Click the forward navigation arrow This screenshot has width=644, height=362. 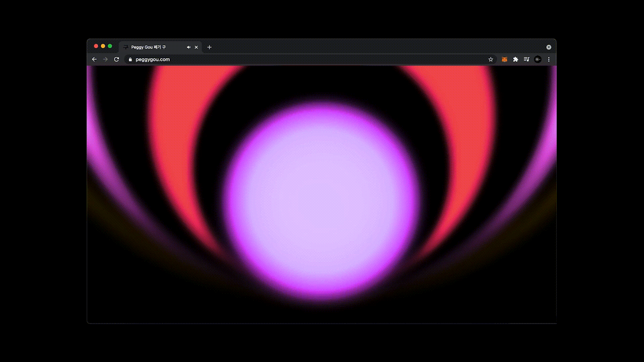point(105,59)
